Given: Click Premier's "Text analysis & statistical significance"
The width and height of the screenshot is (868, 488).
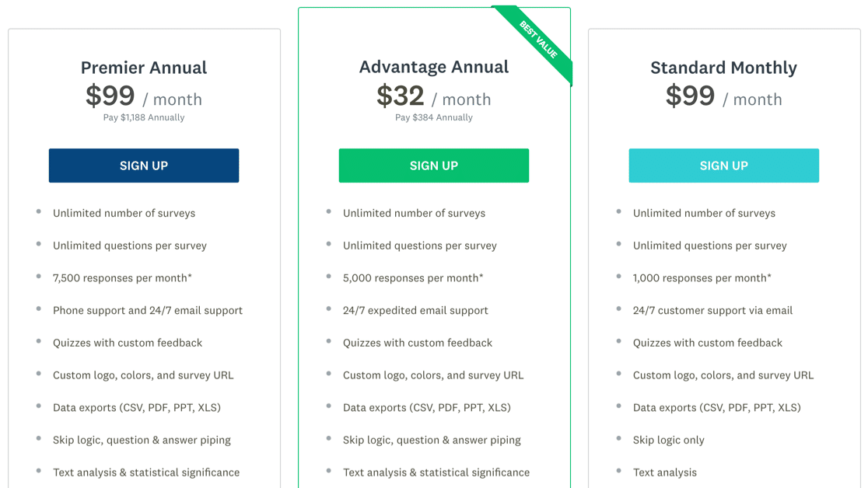Looking at the screenshot, I should pos(146,472).
